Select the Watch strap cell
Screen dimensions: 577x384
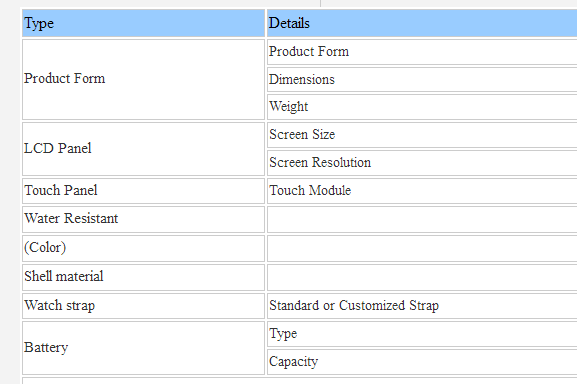click(144, 306)
